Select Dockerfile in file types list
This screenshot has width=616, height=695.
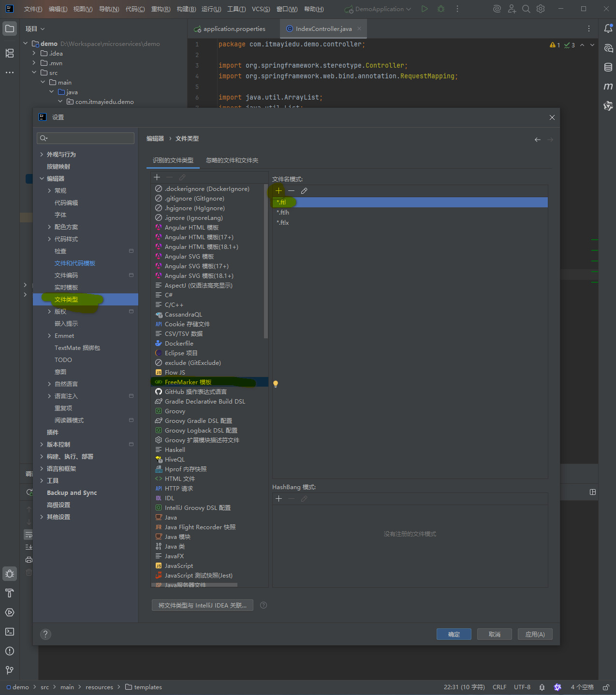[x=210, y=343]
